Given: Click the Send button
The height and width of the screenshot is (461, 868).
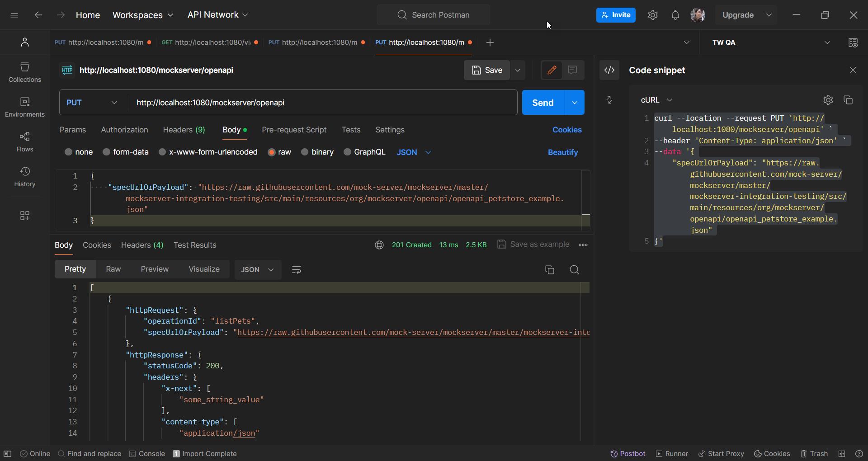Looking at the screenshot, I should pos(543,103).
